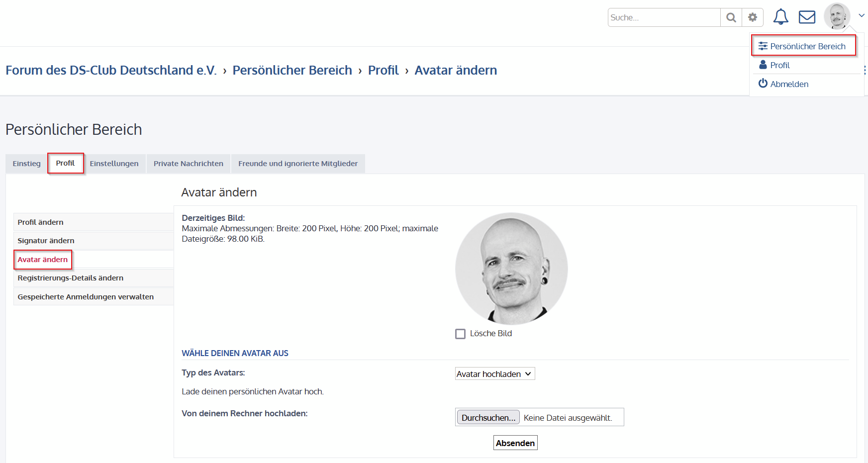Screen dimensions: 868x463
Task: Switch to the Einstellungen tab
Action: 114,164
